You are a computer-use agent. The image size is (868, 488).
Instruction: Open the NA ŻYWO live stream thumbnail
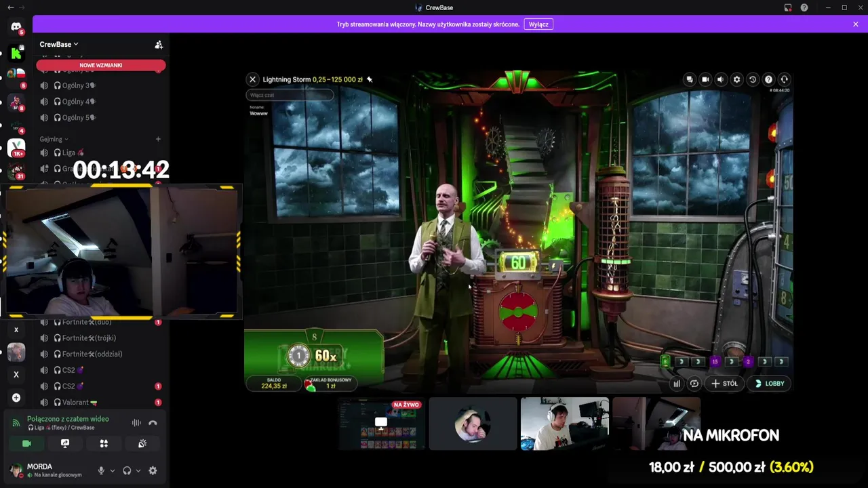(x=381, y=424)
